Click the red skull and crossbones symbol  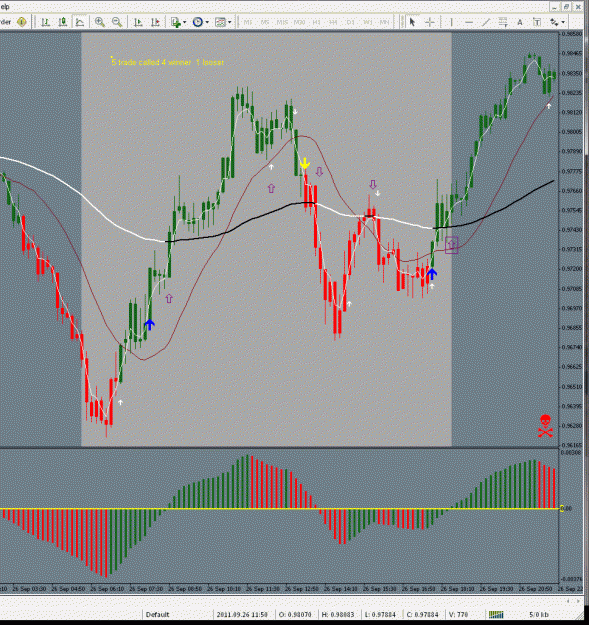tap(545, 426)
